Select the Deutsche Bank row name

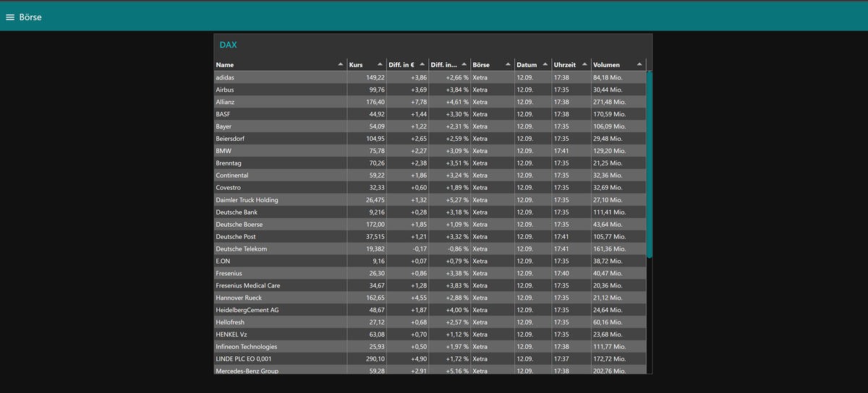pyautogui.click(x=237, y=212)
